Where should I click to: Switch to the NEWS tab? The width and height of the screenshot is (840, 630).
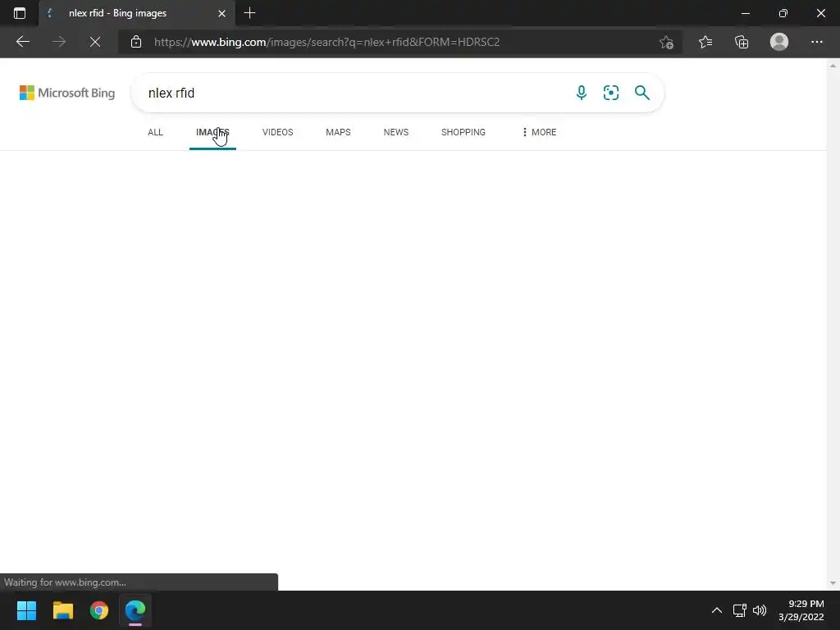[x=396, y=132]
